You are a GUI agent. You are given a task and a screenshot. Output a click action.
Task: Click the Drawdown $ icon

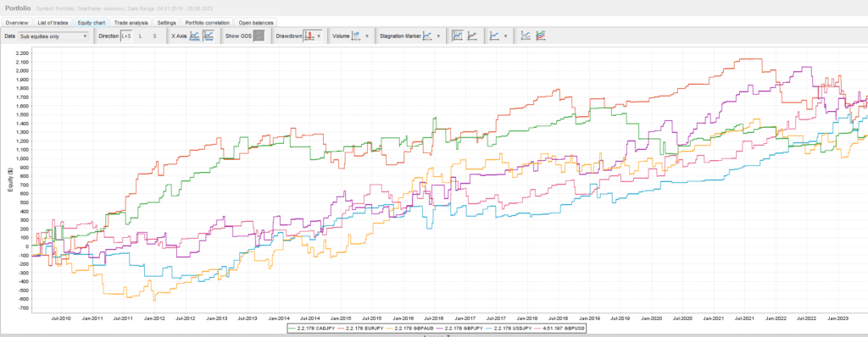pyautogui.click(x=309, y=36)
